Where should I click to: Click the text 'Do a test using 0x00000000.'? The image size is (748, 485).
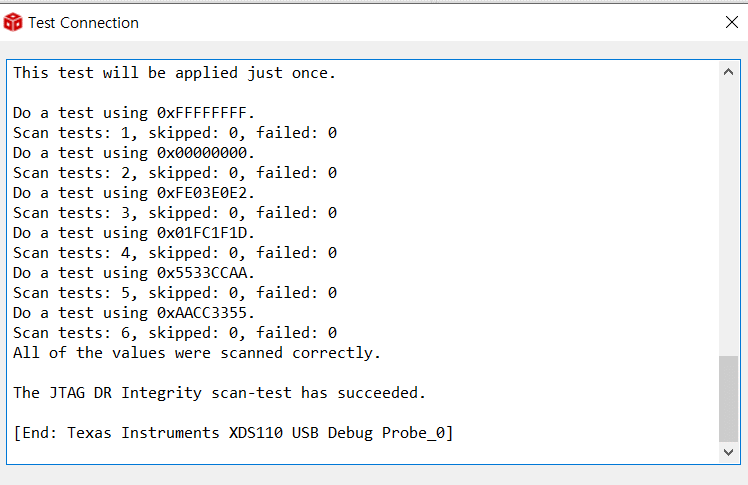(x=134, y=153)
